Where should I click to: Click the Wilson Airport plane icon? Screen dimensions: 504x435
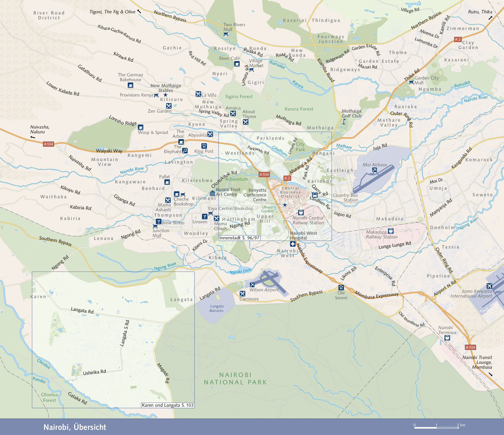coord(252,285)
